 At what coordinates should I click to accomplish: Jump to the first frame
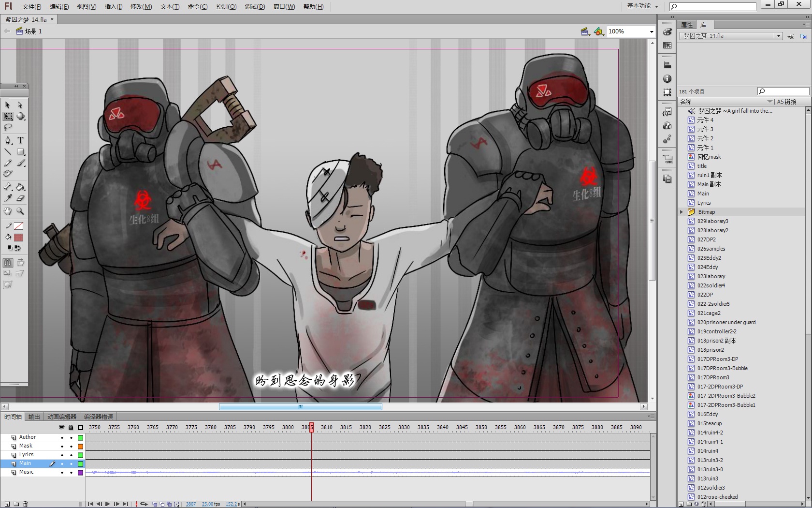point(90,504)
